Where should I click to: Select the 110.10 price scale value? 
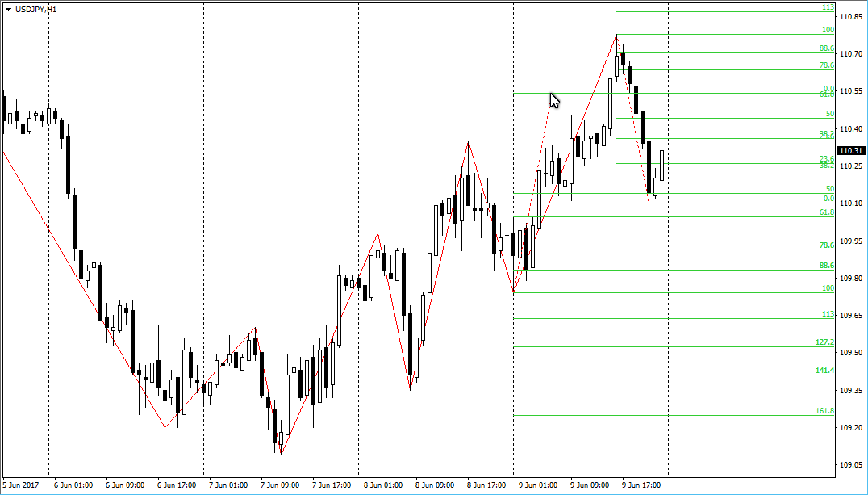tap(851, 203)
